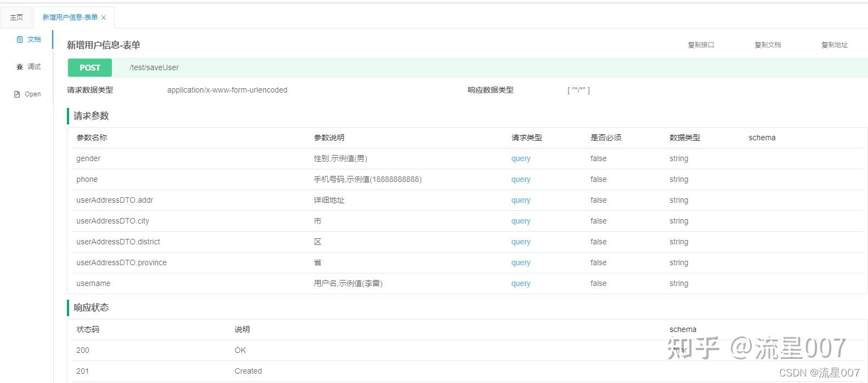Close the 新增用户信息-表单 tab
The image size is (868, 383).
click(x=104, y=18)
